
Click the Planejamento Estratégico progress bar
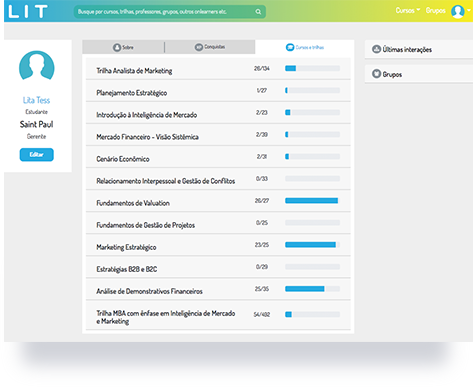point(312,90)
